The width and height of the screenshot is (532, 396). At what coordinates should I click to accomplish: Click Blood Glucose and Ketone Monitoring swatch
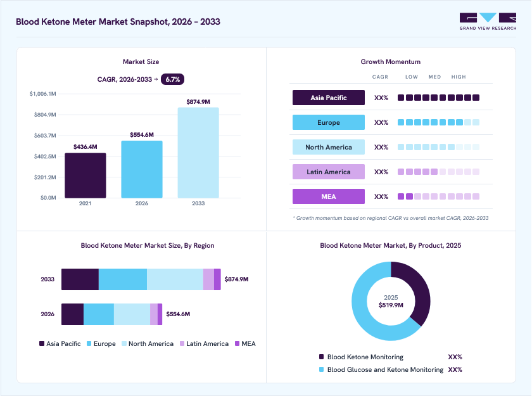tap(321, 369)
